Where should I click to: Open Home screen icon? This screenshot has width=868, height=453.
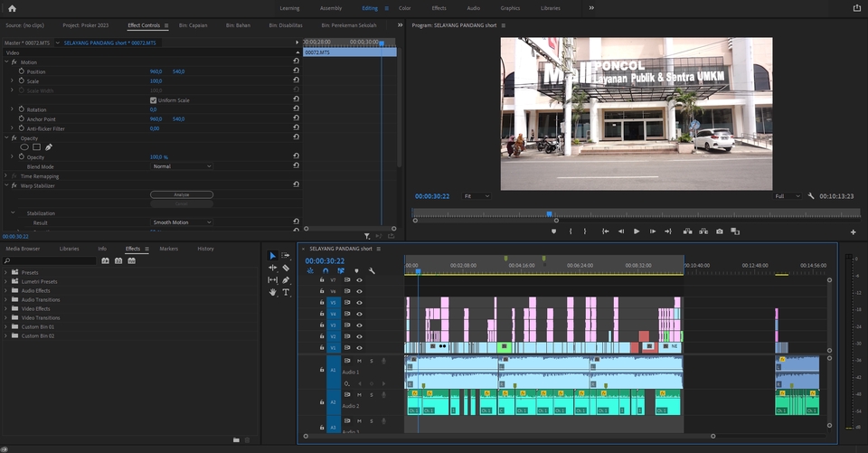click(12, 8)
